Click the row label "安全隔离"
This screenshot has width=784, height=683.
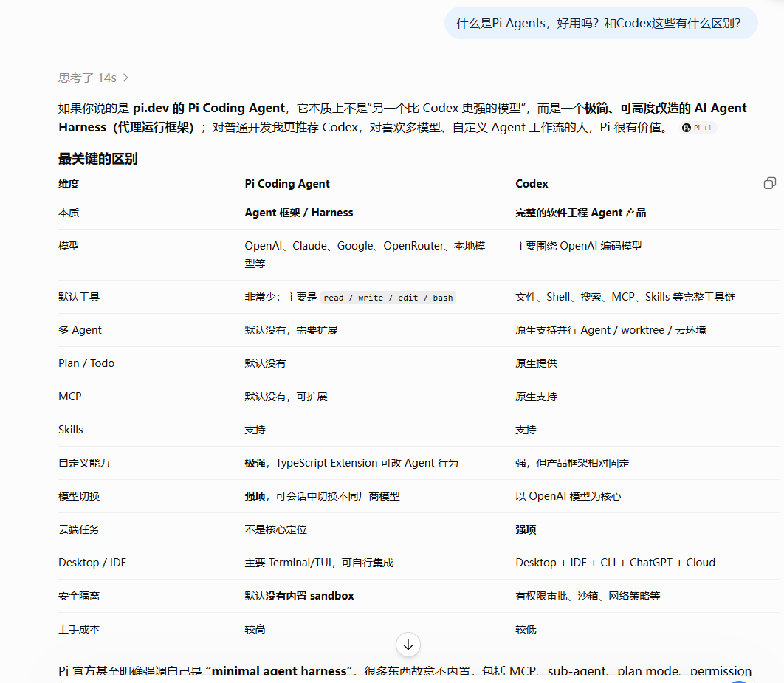(x=79, y=596)
